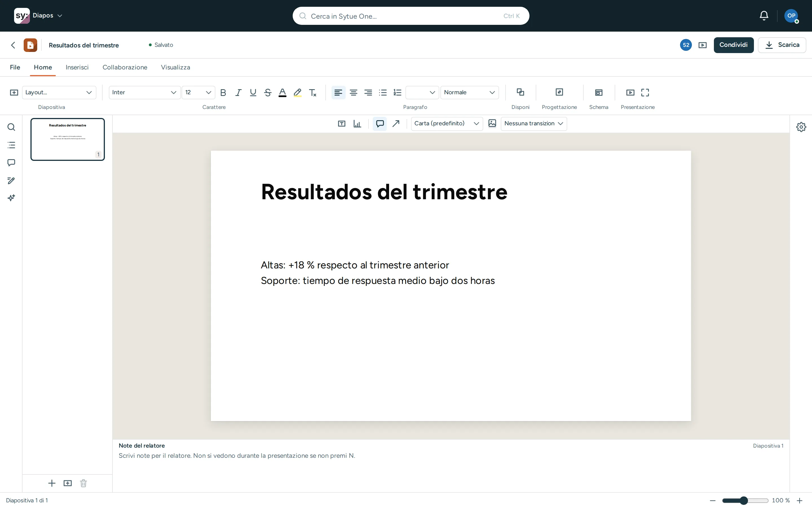Open the comments sidebar panel
Image resolution: width=812 pixels, height=508 pixels.
click(x=11, y=163)
